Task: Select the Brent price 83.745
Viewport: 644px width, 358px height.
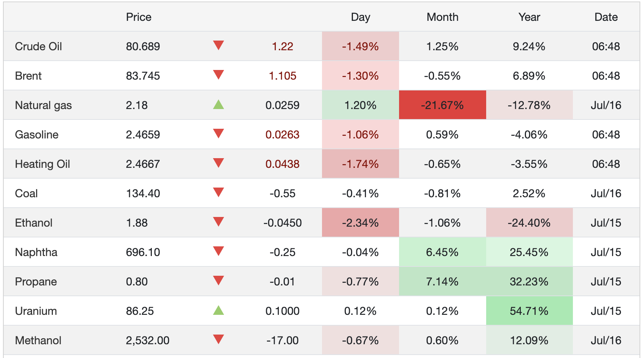Action: click(x=143, y=76)
